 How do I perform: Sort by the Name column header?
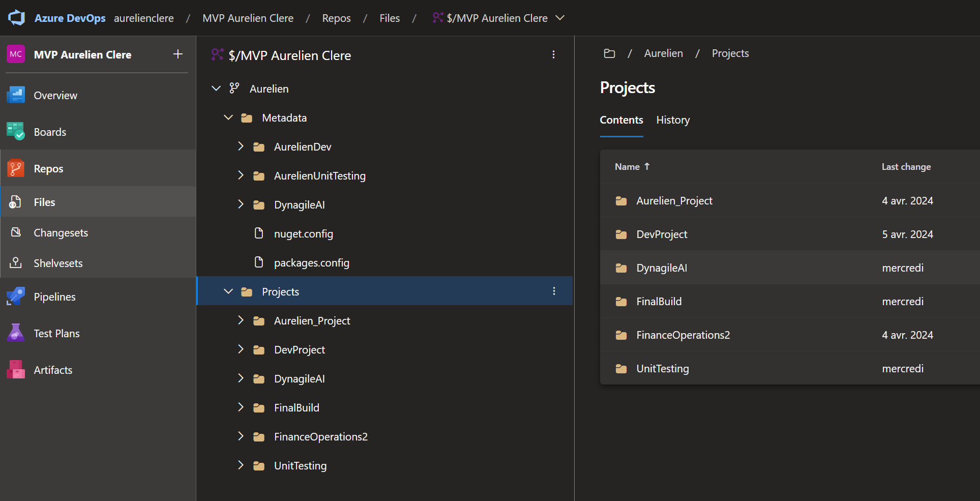[x=627, y=167]
